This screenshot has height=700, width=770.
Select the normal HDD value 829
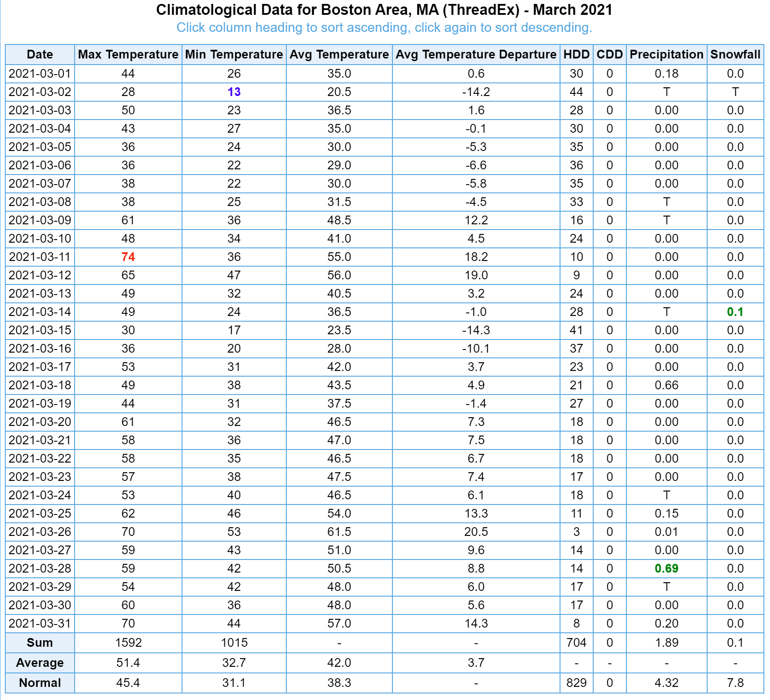click(x=576, y=683)
